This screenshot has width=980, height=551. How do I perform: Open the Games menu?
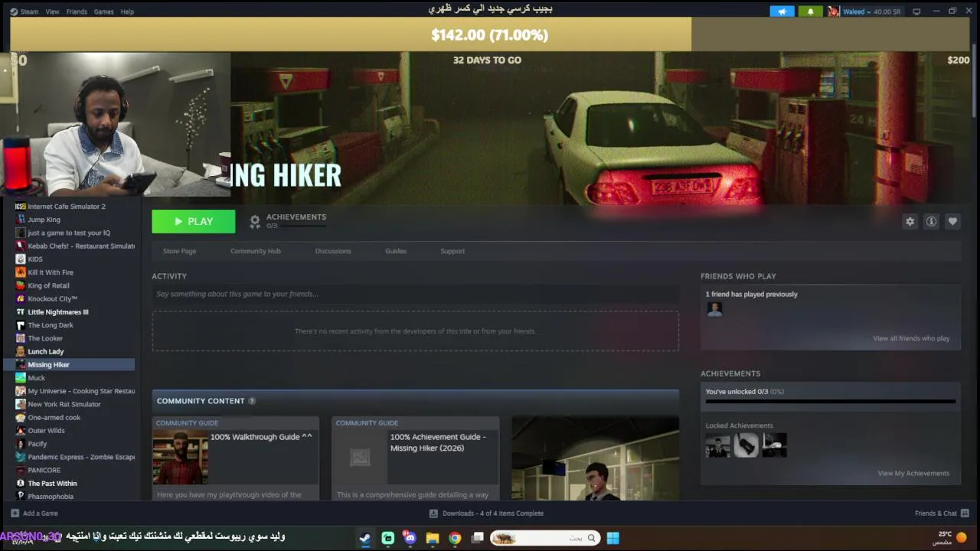click(103, 11)
